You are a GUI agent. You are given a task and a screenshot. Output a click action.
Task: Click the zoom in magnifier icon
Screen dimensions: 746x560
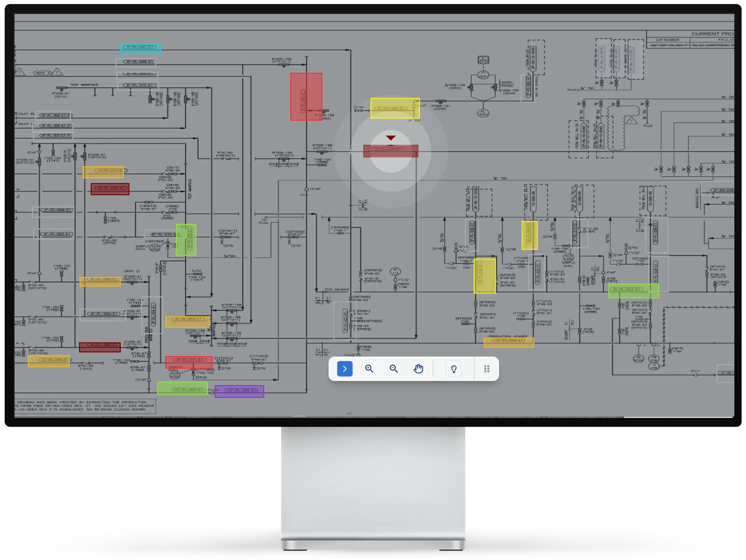click(369, 369)
